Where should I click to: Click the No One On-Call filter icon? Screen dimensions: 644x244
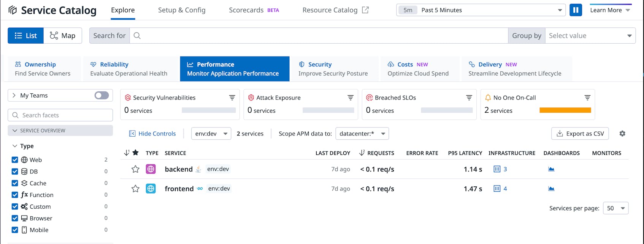point(587,98)
